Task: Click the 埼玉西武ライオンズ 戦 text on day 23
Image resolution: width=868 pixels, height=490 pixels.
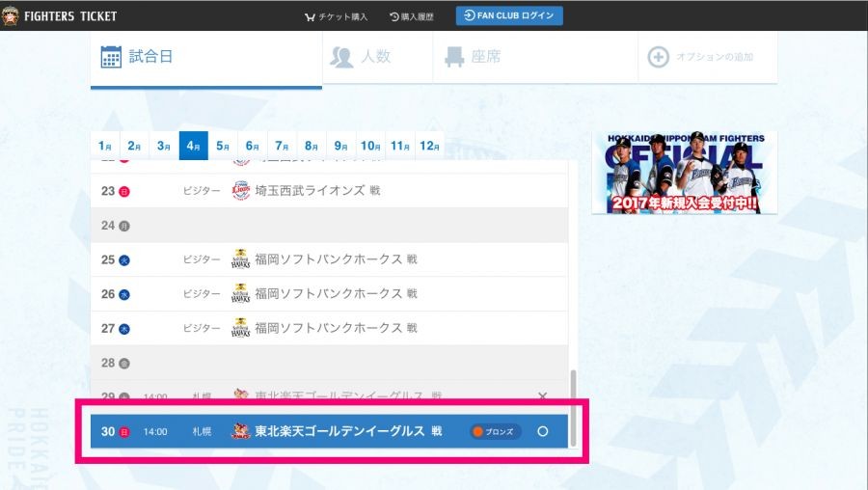Action: (x=317, y=190)
